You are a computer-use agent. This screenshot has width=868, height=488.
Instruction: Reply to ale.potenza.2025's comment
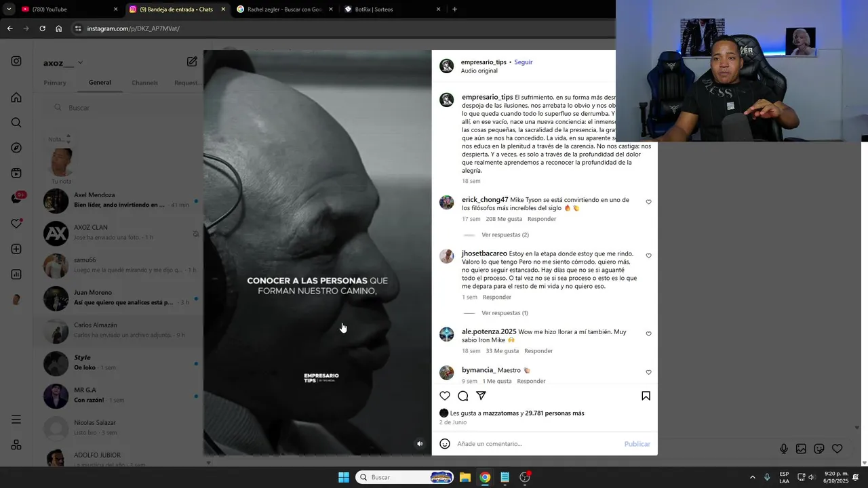538,351
